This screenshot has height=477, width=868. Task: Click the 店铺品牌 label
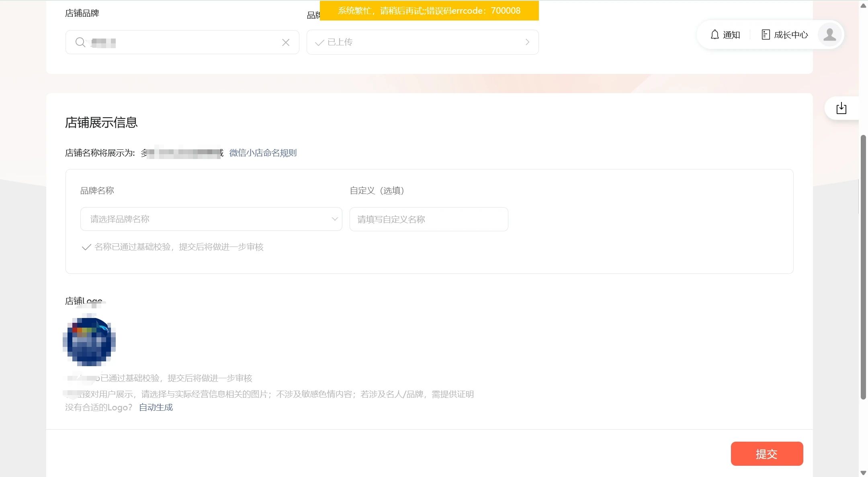coord(82,13)
